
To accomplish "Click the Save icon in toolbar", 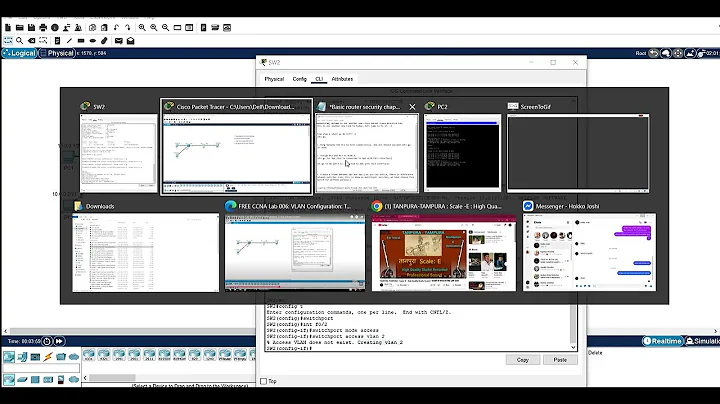I will coord(31,28).
